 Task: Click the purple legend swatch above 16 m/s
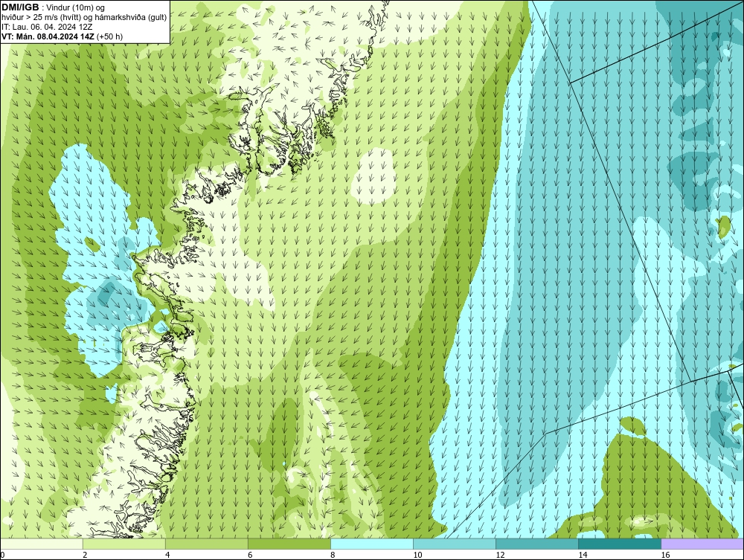pyautogui.click(x=702, y=544)
